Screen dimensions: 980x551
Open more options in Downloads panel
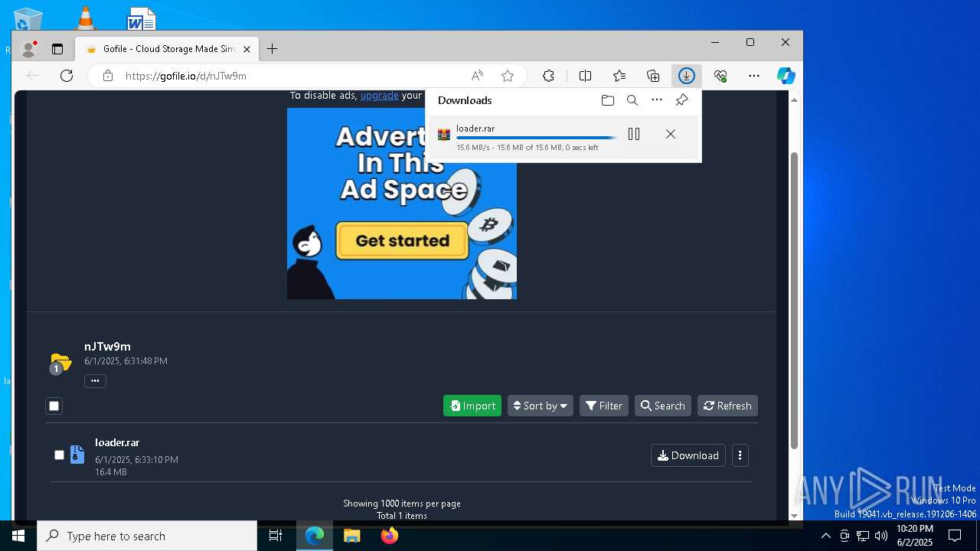pos(657,100)
